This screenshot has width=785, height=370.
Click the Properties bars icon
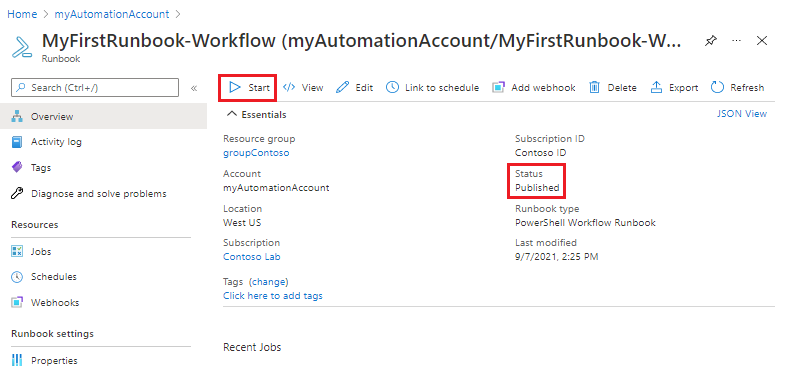click(x=17, y=360)
